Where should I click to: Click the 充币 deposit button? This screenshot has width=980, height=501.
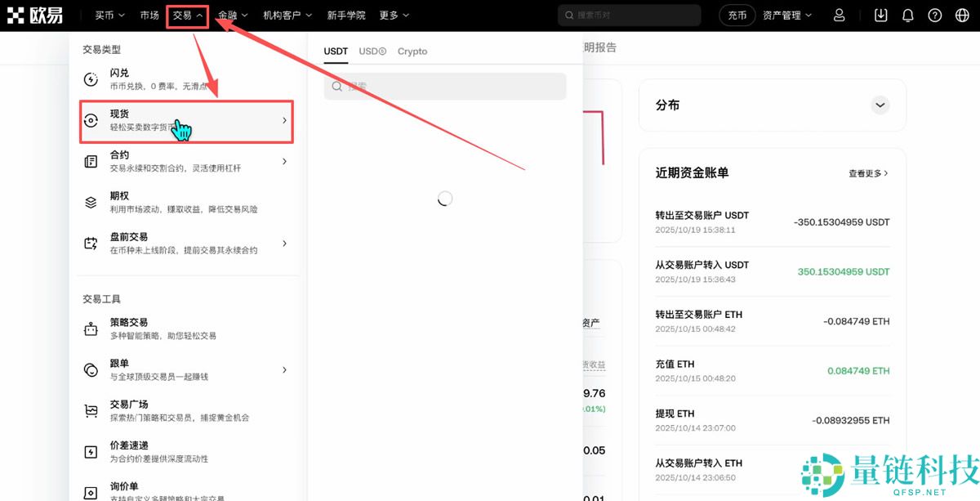pyautogui.click(x=737, y=15)
